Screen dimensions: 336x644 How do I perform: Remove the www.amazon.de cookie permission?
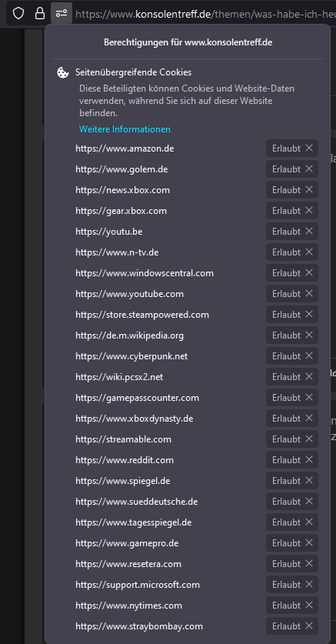coord(309,148)
